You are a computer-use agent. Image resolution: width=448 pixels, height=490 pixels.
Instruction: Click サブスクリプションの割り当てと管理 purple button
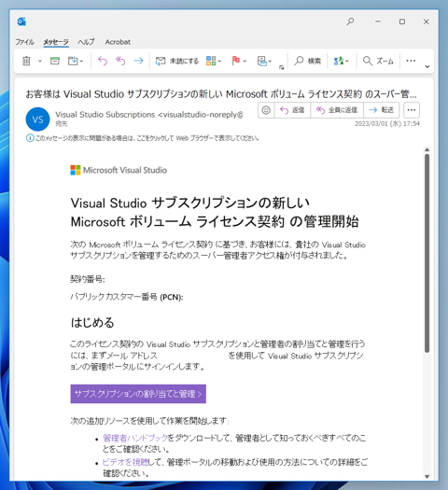coord(138,394)
